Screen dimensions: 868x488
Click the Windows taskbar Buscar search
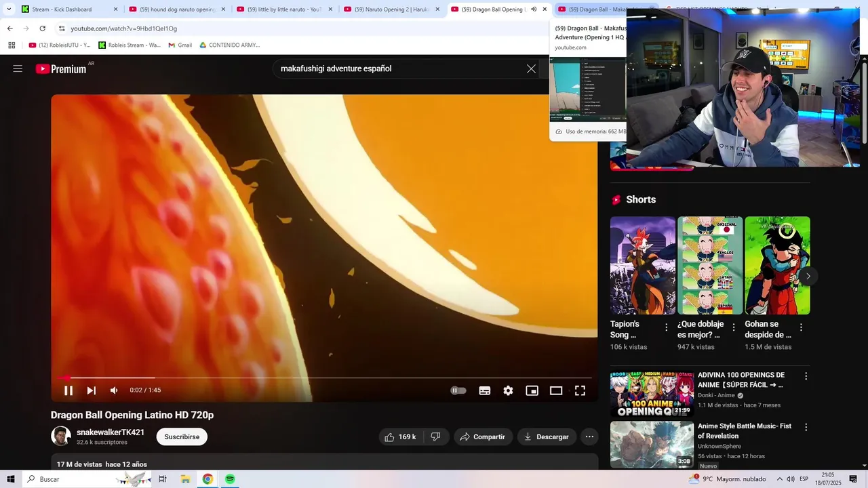[x=87, y=479]
